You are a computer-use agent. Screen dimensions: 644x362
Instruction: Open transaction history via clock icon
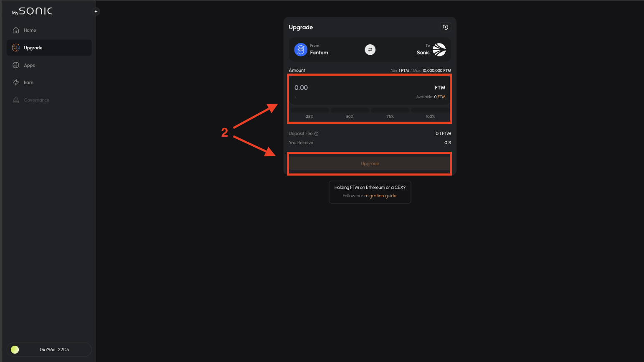point(445,27)
